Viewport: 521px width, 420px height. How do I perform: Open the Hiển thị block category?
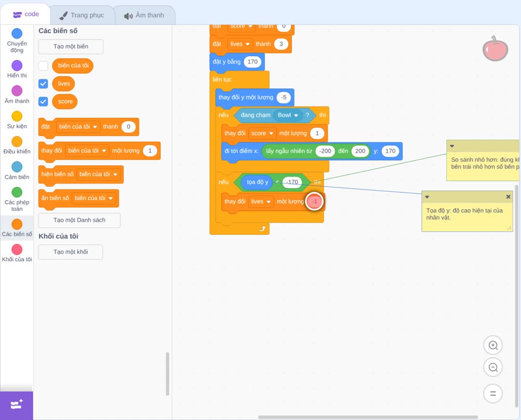pyautogui.click(x=17, y=69)
